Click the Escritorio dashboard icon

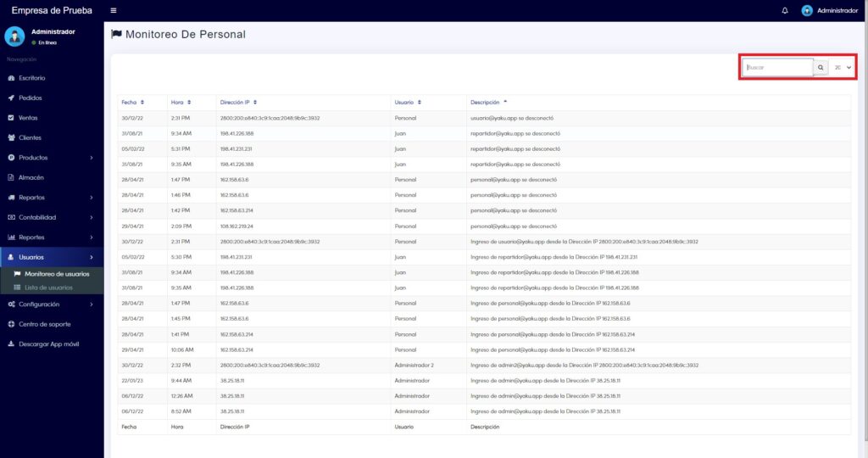point(11,78)
